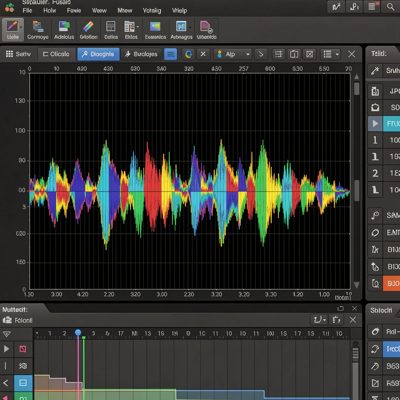Viewport: 400px width, 400px height.
Task: Select the cyan highlighted FTU row
Action: (x=391, y=124)
